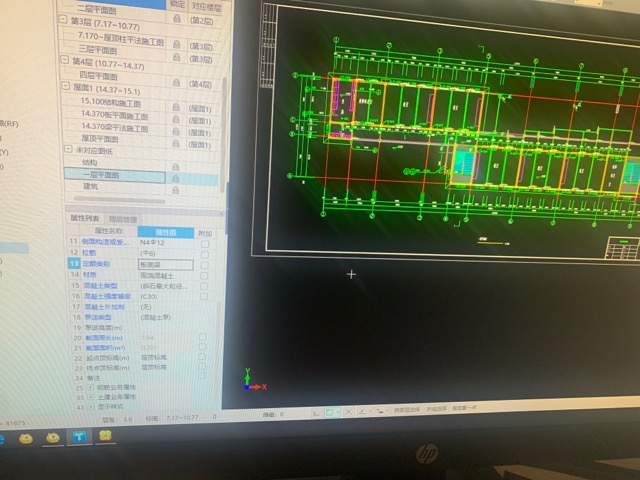Click the point-length snap icon

point(380,411)
